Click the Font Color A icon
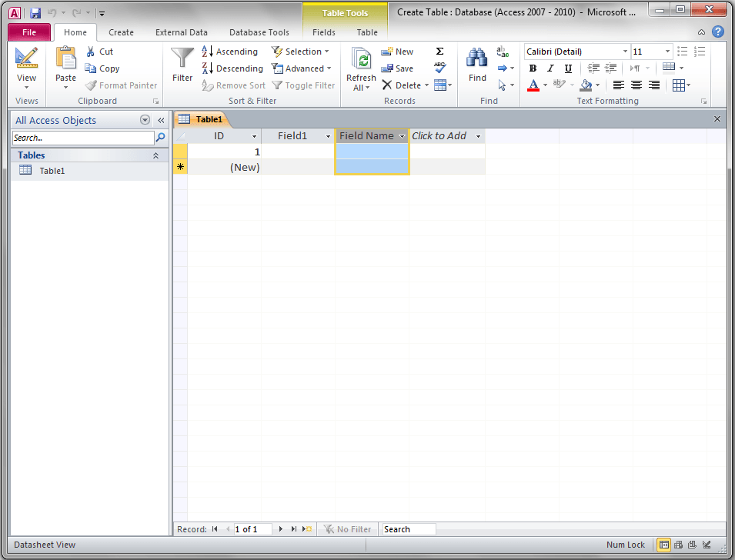 coord(533,85)
